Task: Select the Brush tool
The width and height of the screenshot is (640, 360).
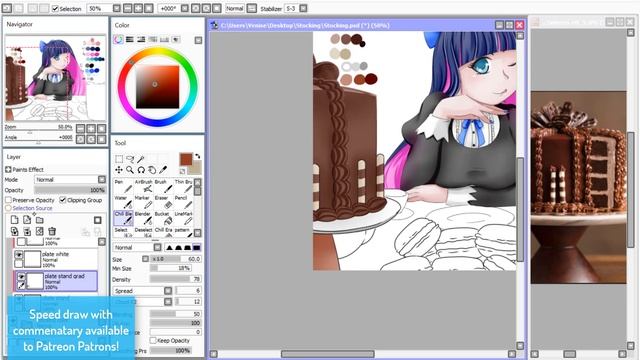Action: pyautogui.click(x=163, y=186)
